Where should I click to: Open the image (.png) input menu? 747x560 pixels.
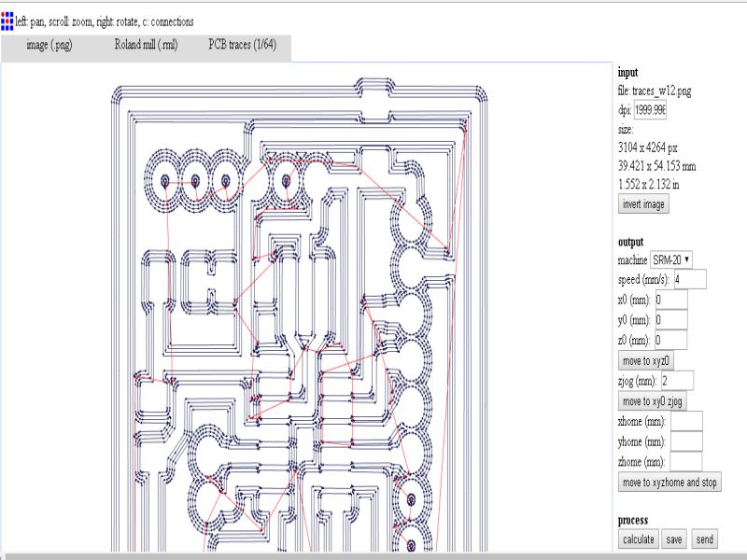(x=49, y=45)
